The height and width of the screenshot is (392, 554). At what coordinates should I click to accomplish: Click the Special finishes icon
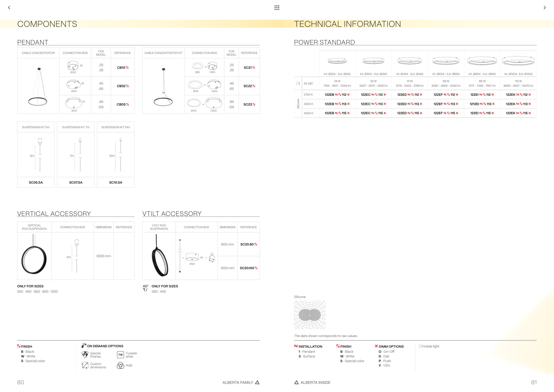[x=85, y=355]
